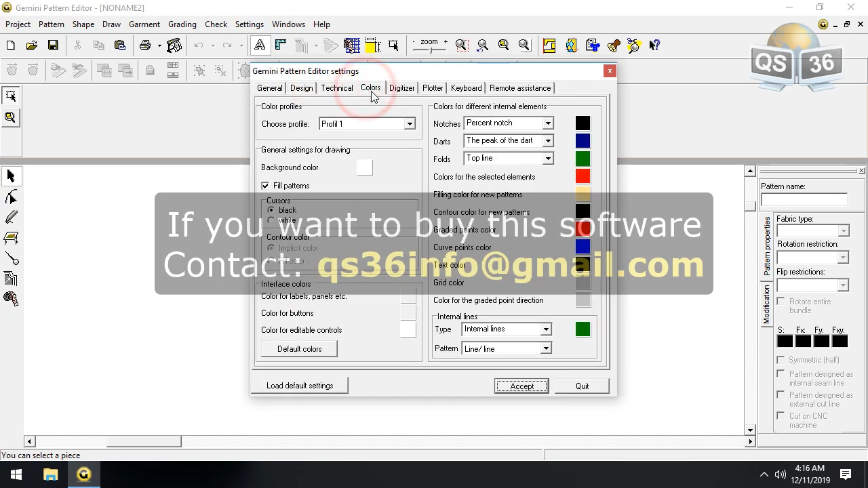Check Pattern designed as external cut line
868x488 pixels.
[x=781, y=395]
